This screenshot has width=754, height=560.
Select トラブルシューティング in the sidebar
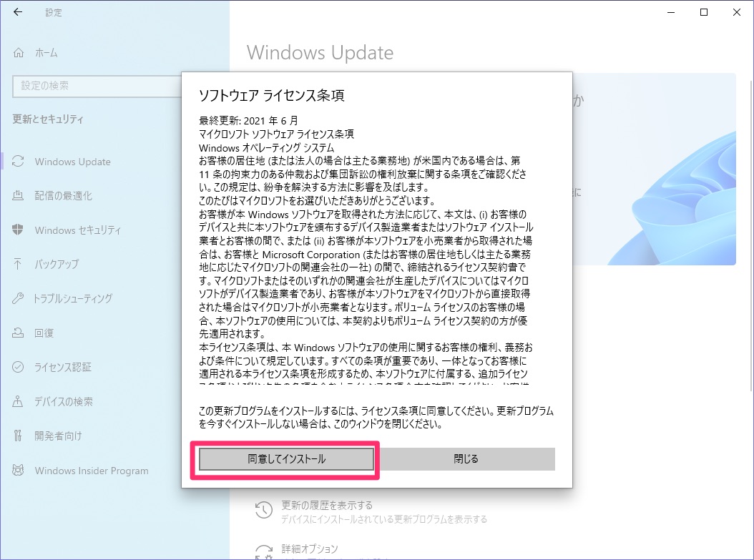(x=73, y=298)
